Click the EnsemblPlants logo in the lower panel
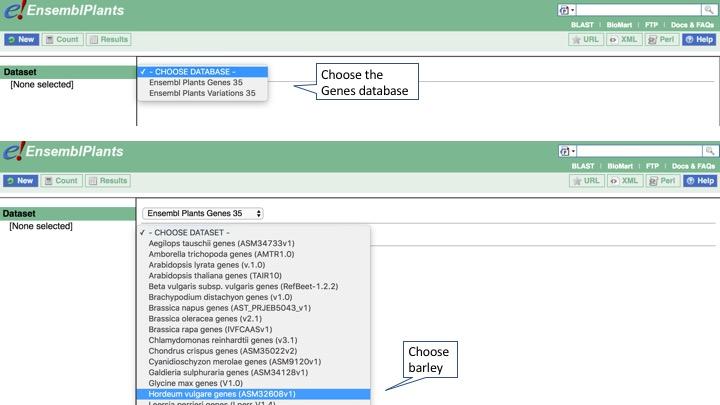This screenshot has height=405, width=720. [63, 151]
